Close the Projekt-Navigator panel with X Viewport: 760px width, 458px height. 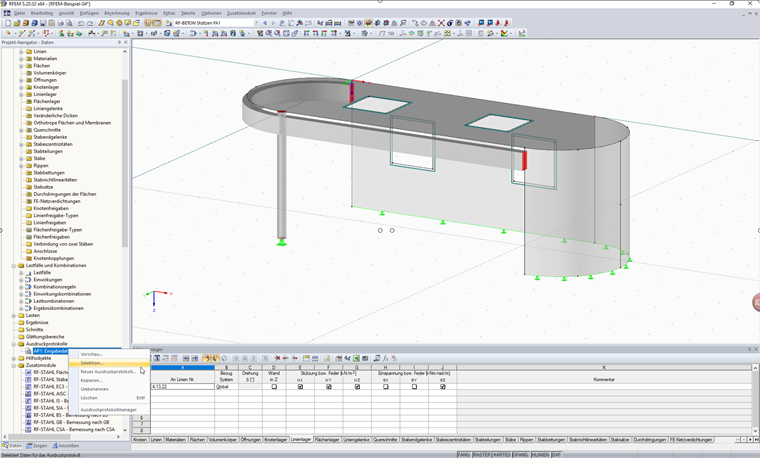click(127, 42)
